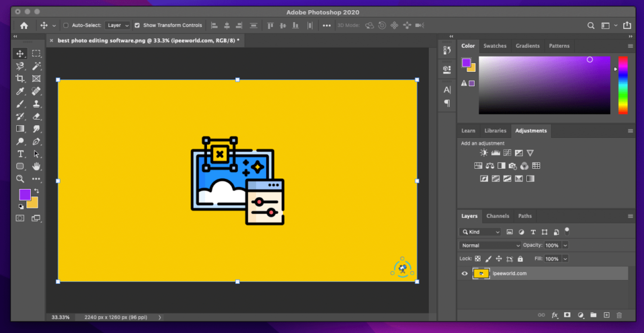Enable the Auto-Select checkbox
The width and height of the screenshot is (644, 333).
(65, 25)
